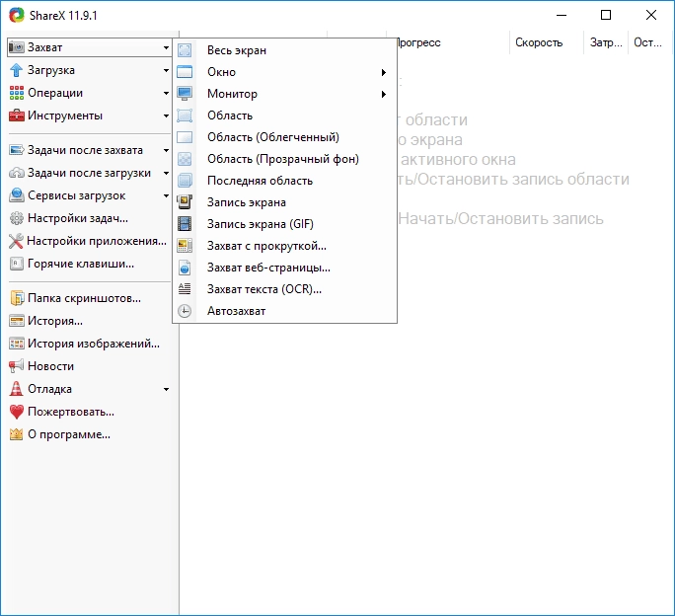Click the Скорость column header

point(547,42)
